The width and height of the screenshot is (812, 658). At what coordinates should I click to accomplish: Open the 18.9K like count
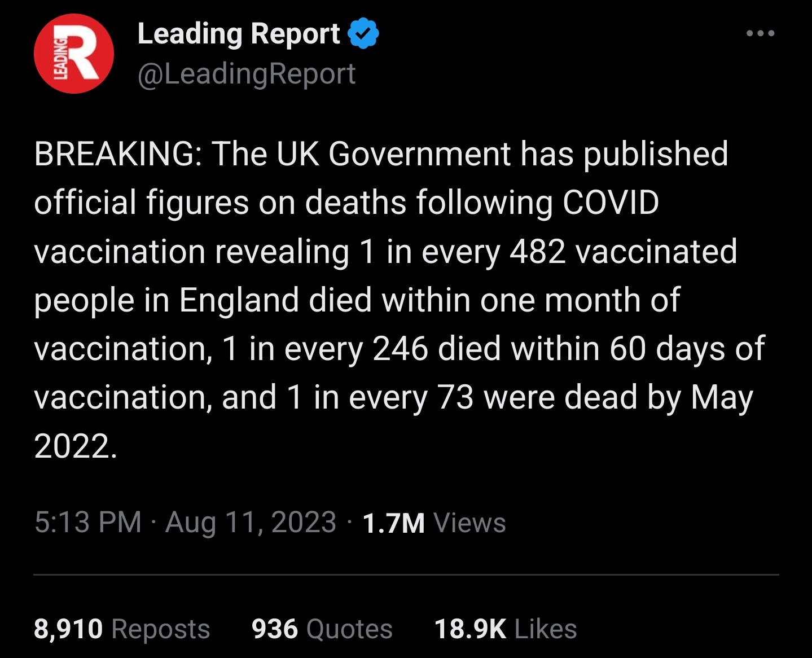coord(470,629)
